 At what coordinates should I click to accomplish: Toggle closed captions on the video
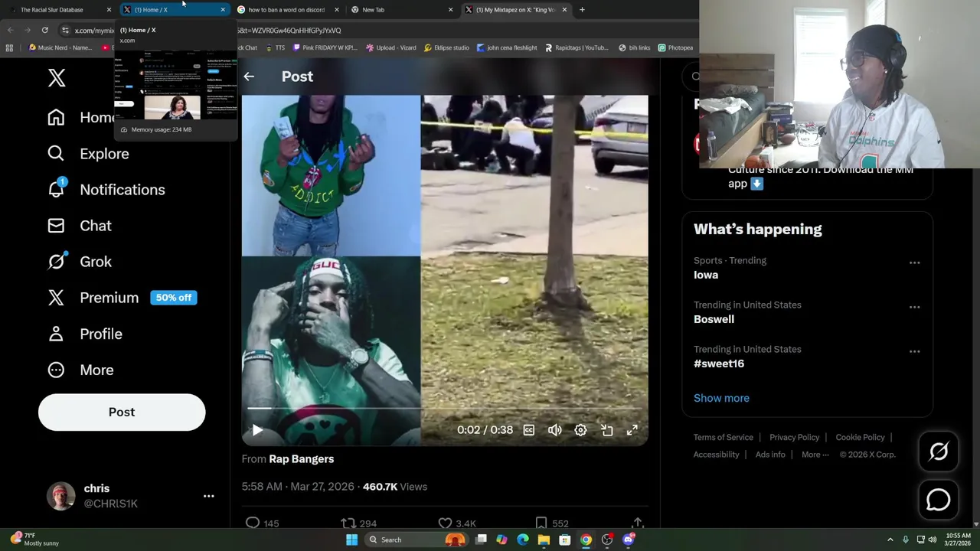point(528,430)
